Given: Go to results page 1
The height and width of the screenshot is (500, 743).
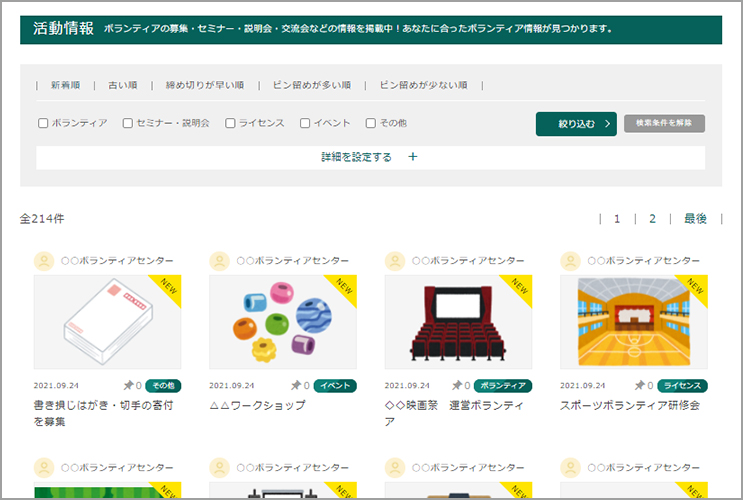Looking at the screenshot, I should 617,219.
